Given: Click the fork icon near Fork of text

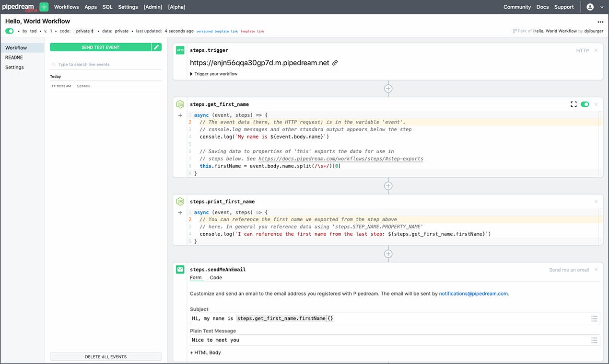Looking at the screenshot, I should pyautogui.click(x=515, y=31).
